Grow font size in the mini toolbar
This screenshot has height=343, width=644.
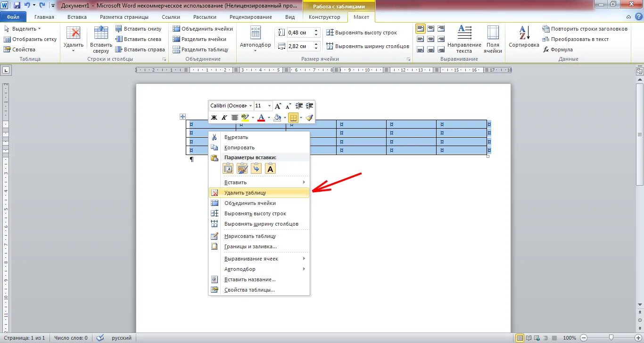pyautogui.click(x=278, y=106)
